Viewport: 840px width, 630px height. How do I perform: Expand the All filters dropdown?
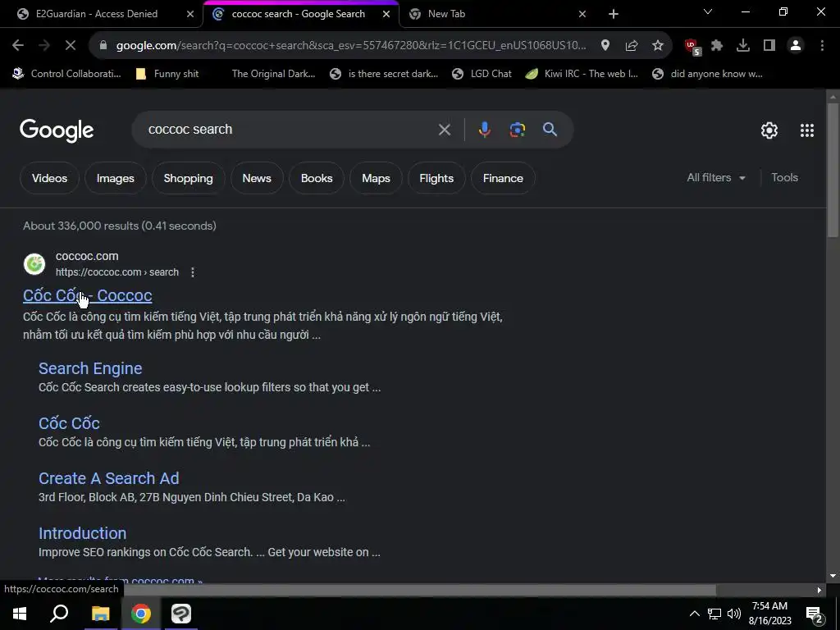tap(715, 178)
